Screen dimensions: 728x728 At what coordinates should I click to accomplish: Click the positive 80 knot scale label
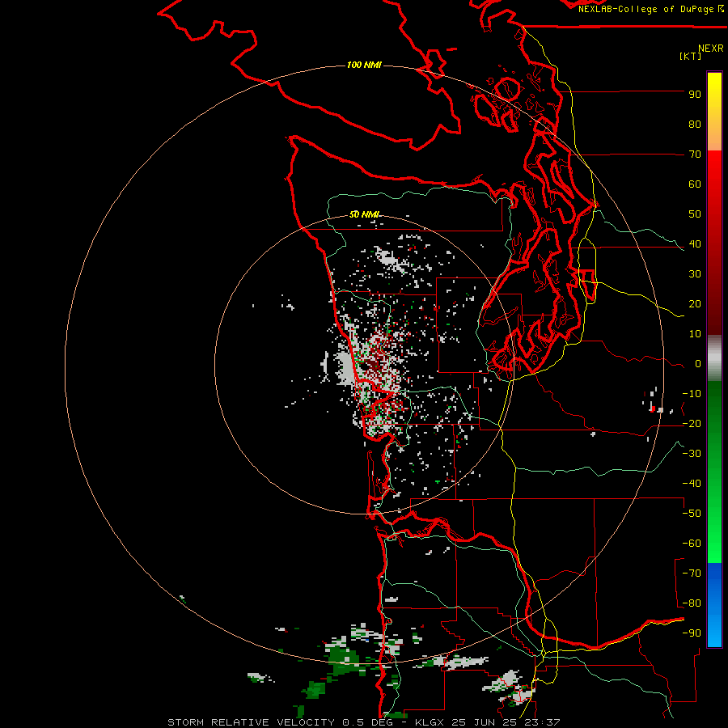(695, 125)
